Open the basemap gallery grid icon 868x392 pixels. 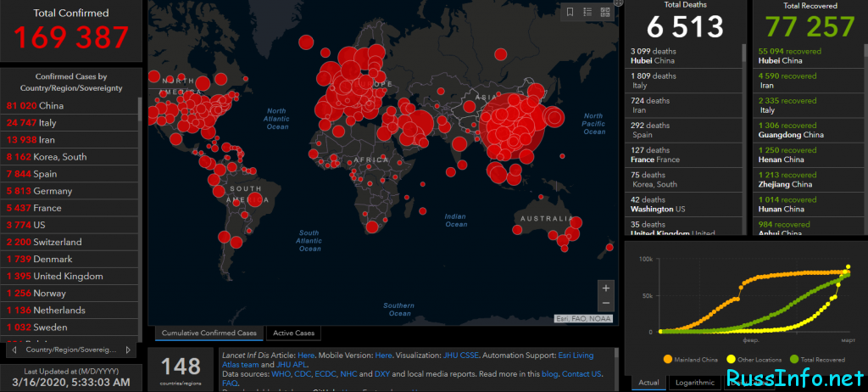click(x=605, y=12)
